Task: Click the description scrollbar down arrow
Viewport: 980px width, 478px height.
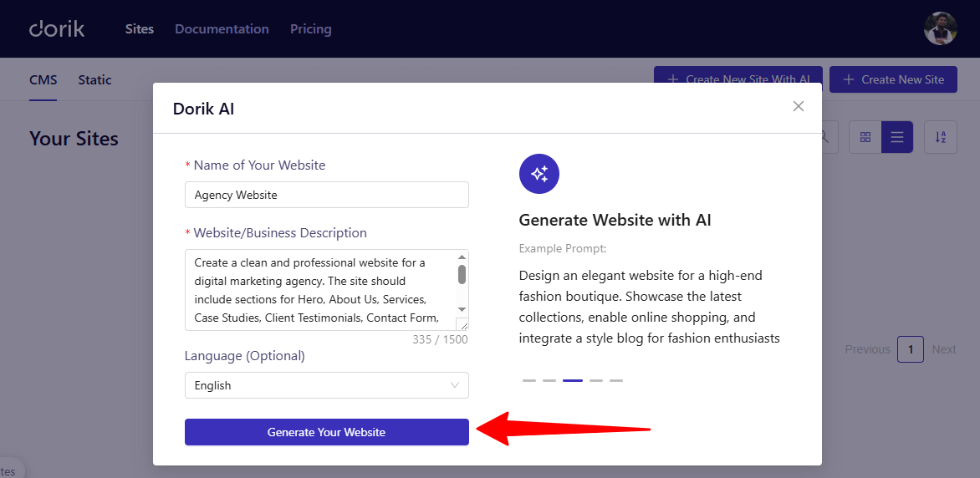Action: point(462,309)
